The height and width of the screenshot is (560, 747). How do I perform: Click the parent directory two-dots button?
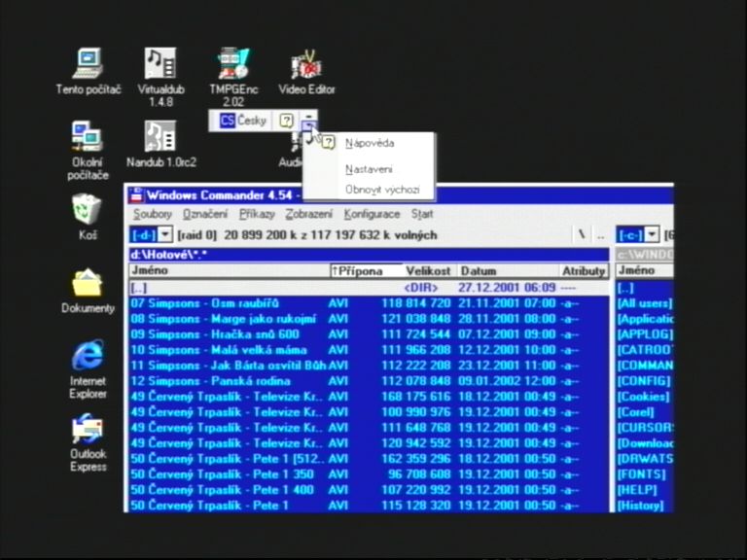[x=600, y=235]
